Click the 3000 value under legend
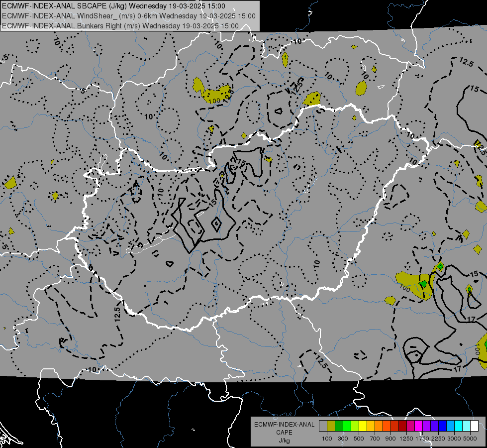 coord(454,439)
